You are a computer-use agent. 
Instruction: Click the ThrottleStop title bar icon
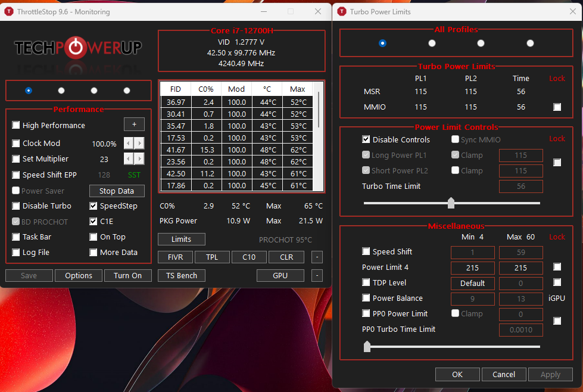click(x=9, y=11)
